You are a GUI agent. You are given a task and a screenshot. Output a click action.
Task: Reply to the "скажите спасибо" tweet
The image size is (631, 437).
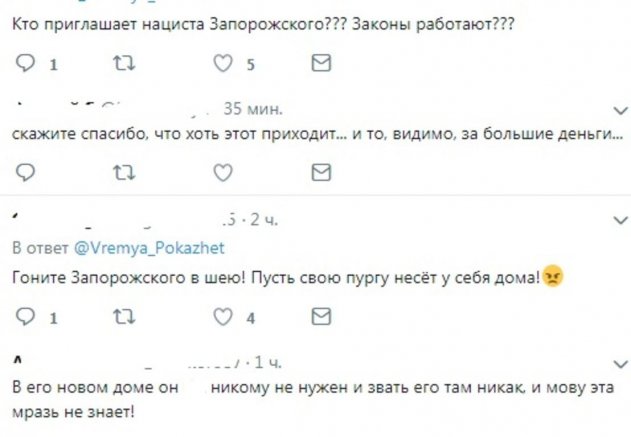[29, 172]
